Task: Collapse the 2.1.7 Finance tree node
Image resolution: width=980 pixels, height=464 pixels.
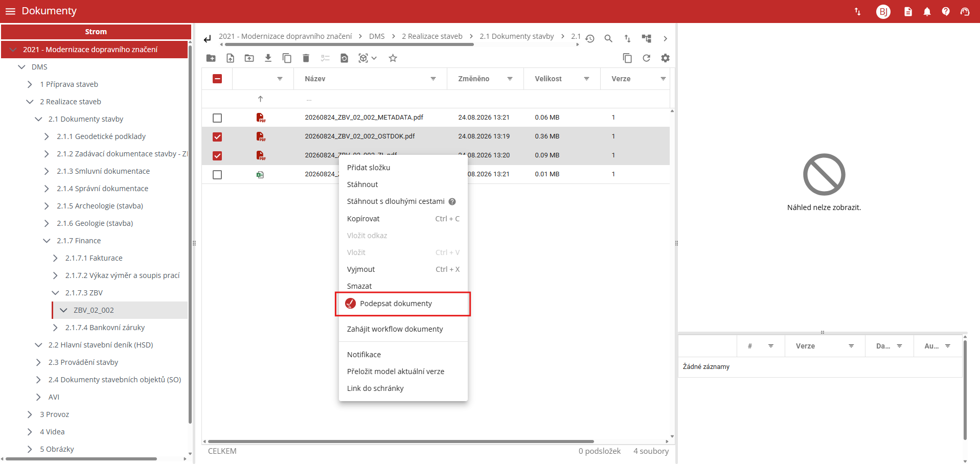Action: [x=47, y=241]
